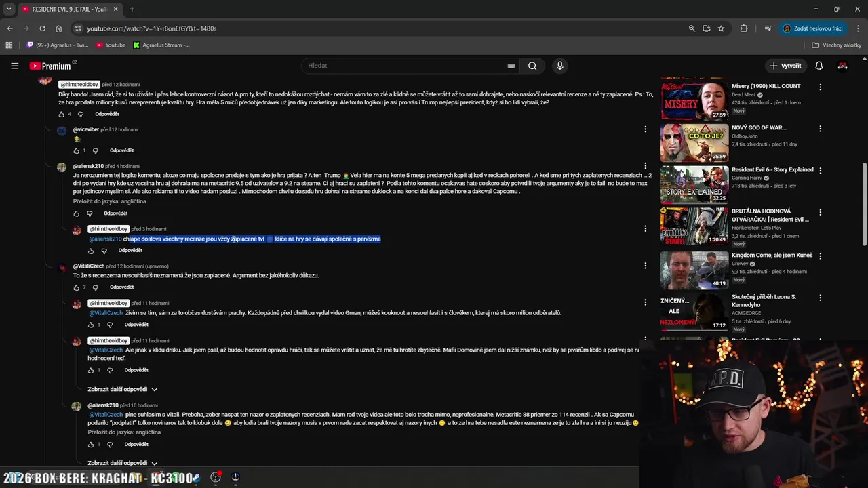Screen dimensions: 868x488
Task: Open the Všechny záložky bookmarks folder
Action: [836, 45]
